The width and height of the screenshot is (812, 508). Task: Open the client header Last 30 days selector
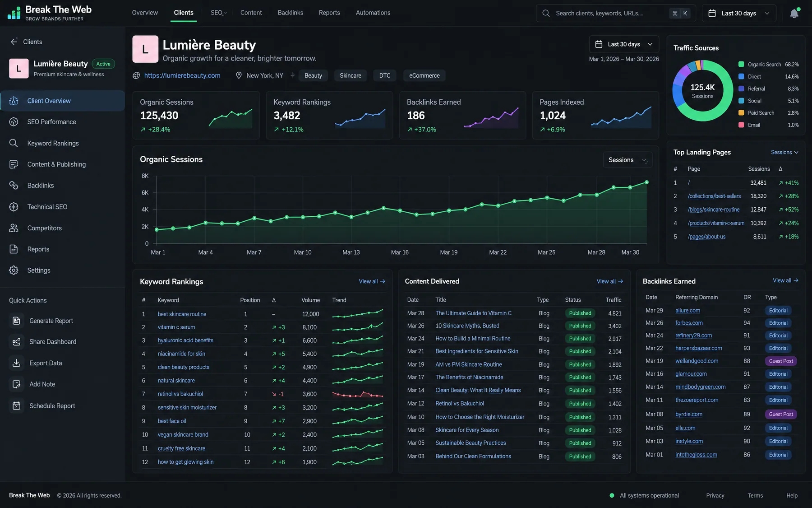point(624,44)
